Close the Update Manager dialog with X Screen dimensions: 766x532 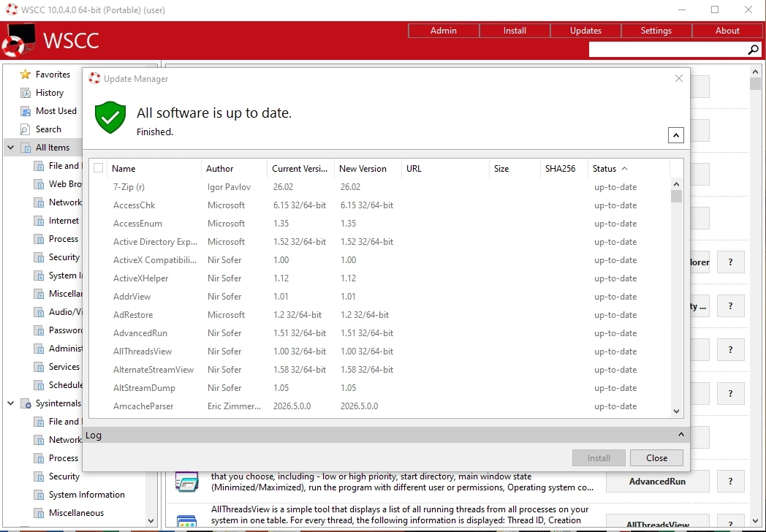tap(678, 78)
